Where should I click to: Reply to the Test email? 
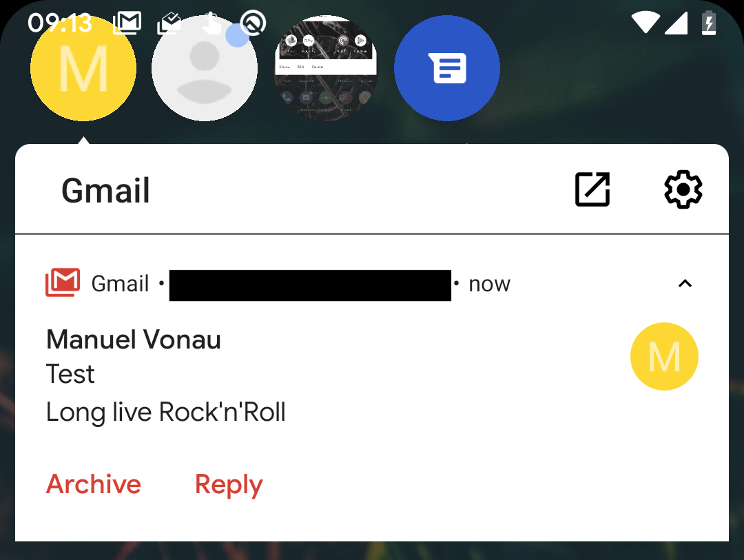pos(228,484)
